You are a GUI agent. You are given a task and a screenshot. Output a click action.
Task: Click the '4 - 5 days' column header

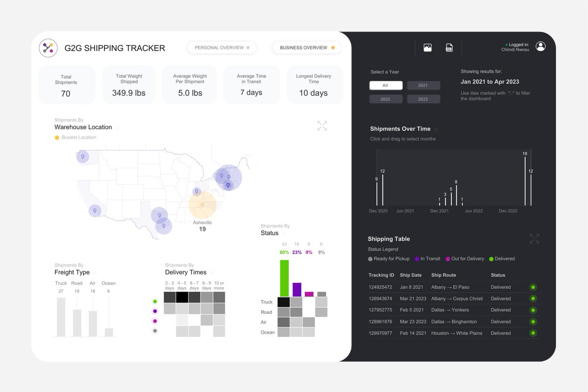click(x=182, y=285)
